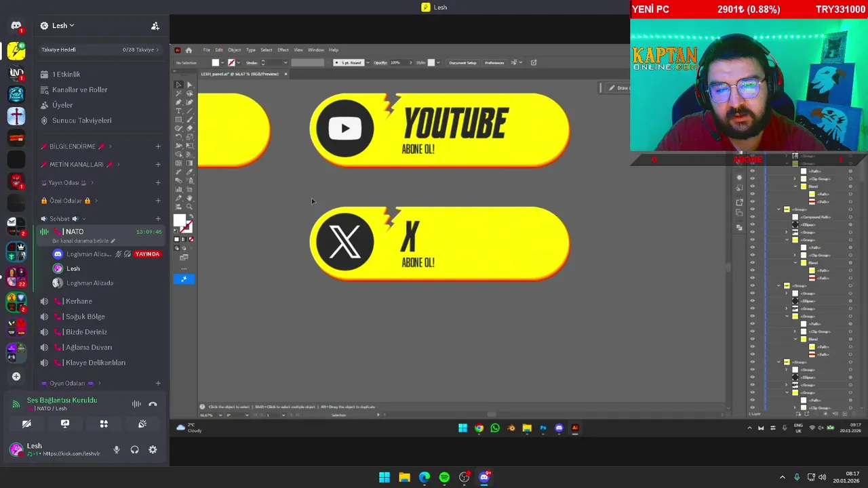The height and width of the screenshot is (488, 868).
Task: Select the Direct Selection tool
Action: 189,85
